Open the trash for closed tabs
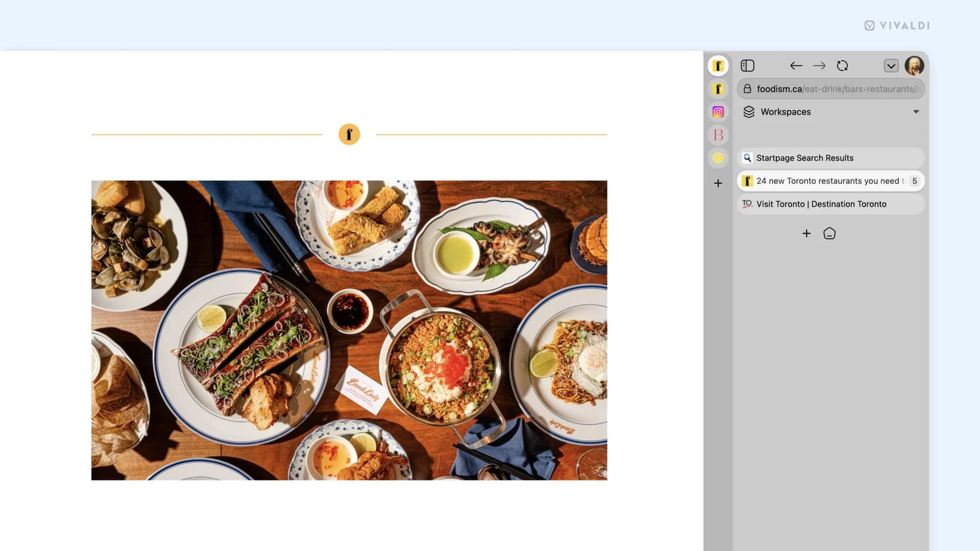This screenshot has height=551, width=980. coord(829,233)
